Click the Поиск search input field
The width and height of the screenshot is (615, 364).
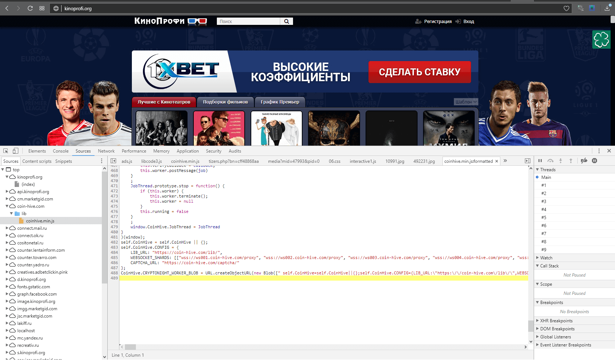[249, 22]
